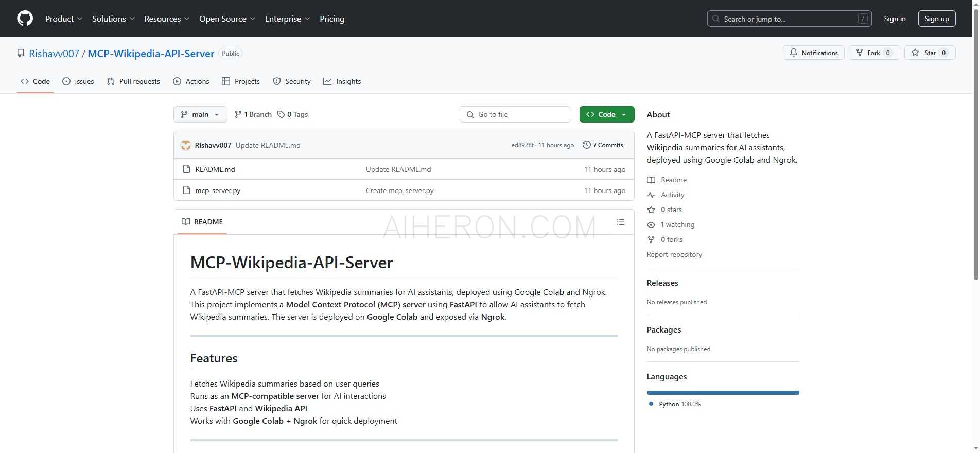Click the Star icon button
Image resolution: width=980 pixels, height=453 pixels.
[915, 53]
